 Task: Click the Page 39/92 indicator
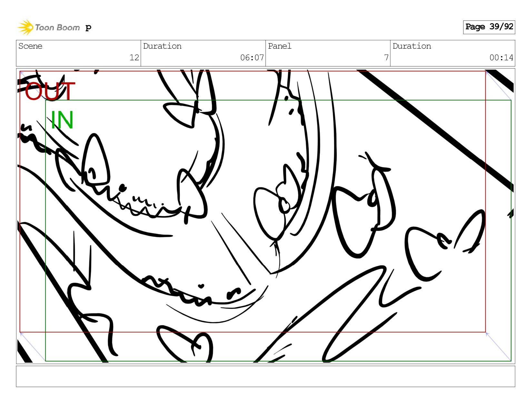click(x=489, y=27)
